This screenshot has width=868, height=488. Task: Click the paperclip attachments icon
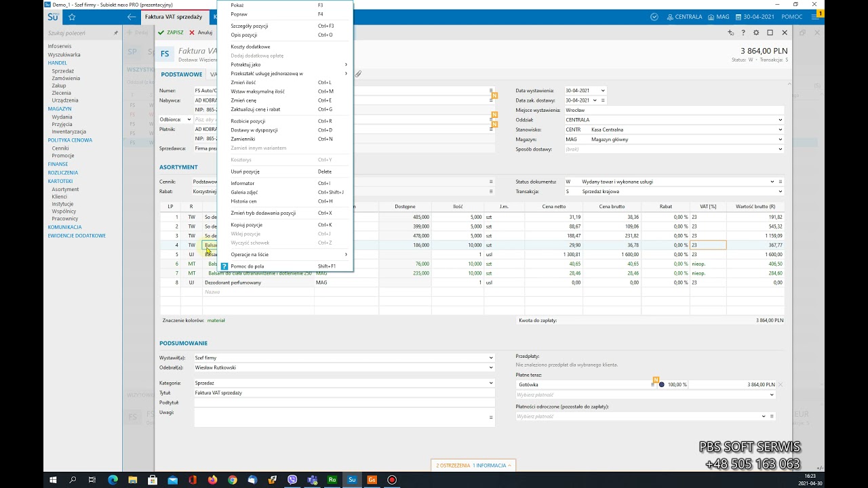pos(359,75)
